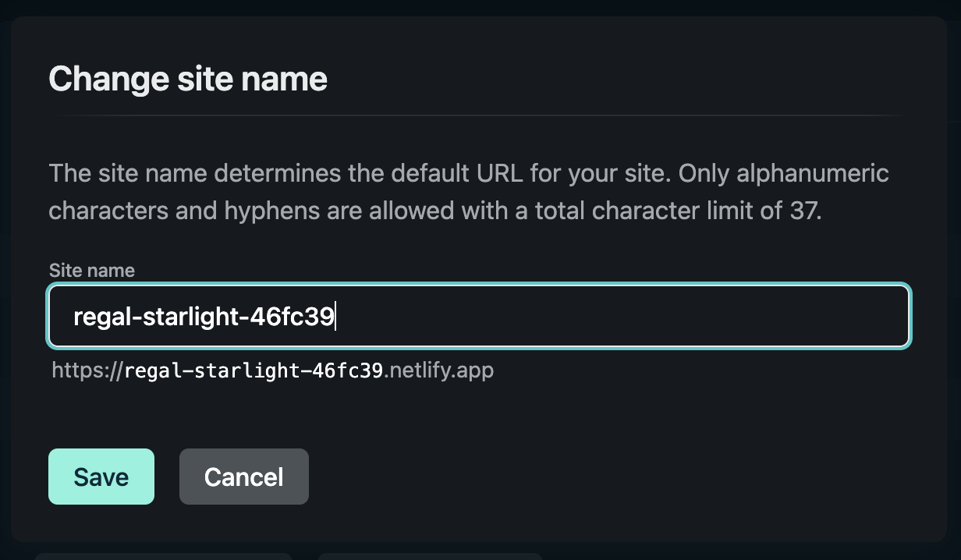Click the partially visible card below the dialog on the left

point(164,555)
